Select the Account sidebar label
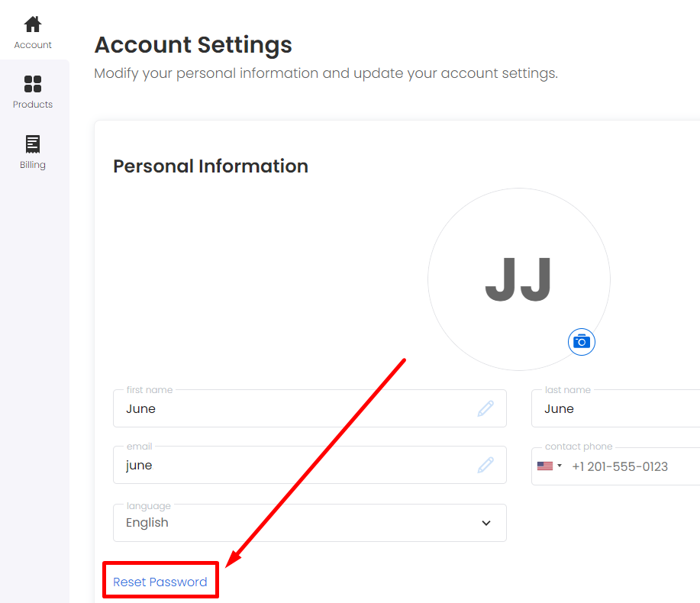Viewport: 700px width, 603px height. click(33, 45)
